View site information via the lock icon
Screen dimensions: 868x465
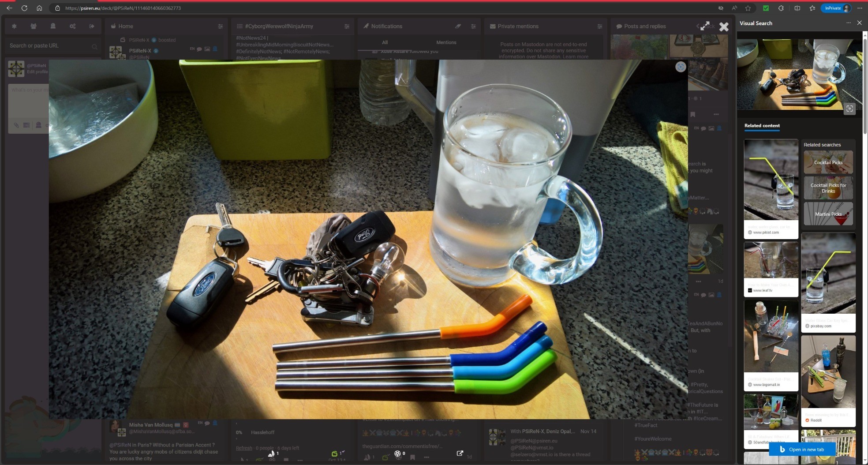[57, 8]
